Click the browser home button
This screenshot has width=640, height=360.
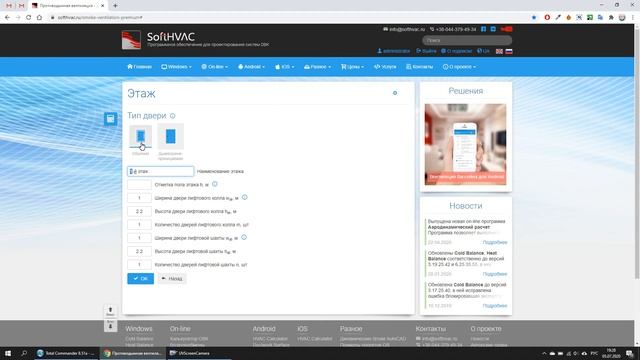[39, 18]
